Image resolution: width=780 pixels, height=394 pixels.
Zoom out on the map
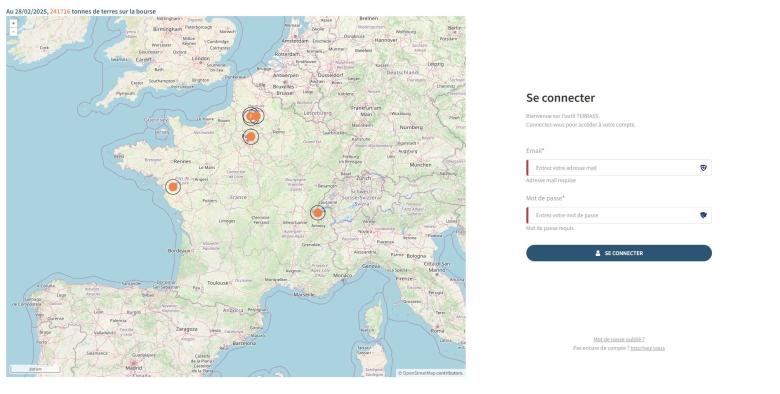13,31
